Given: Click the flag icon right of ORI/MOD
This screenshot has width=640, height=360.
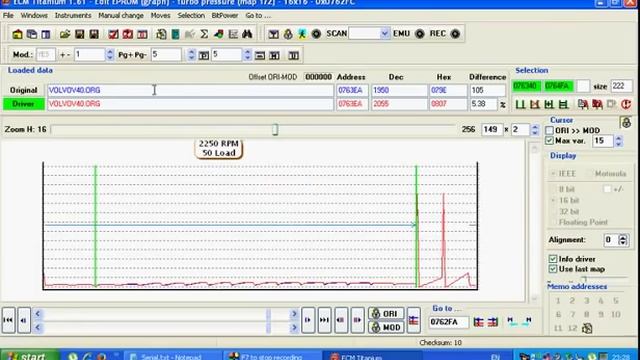Looking at the screenshot, I should pyautogui.click(x=413, y=320).
